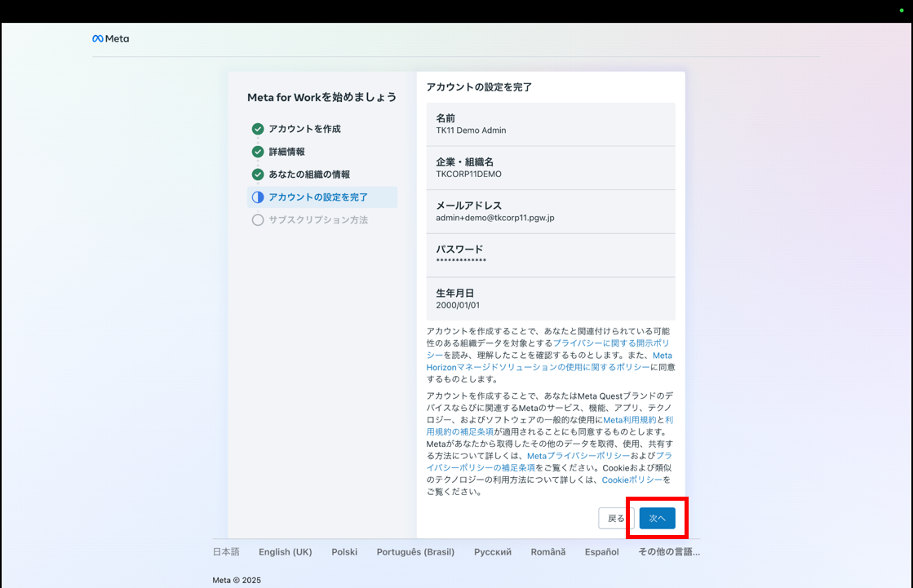This screenshot has width=913, height=588.
Task: Switch language to Español
Action: (x=602, y=552)
